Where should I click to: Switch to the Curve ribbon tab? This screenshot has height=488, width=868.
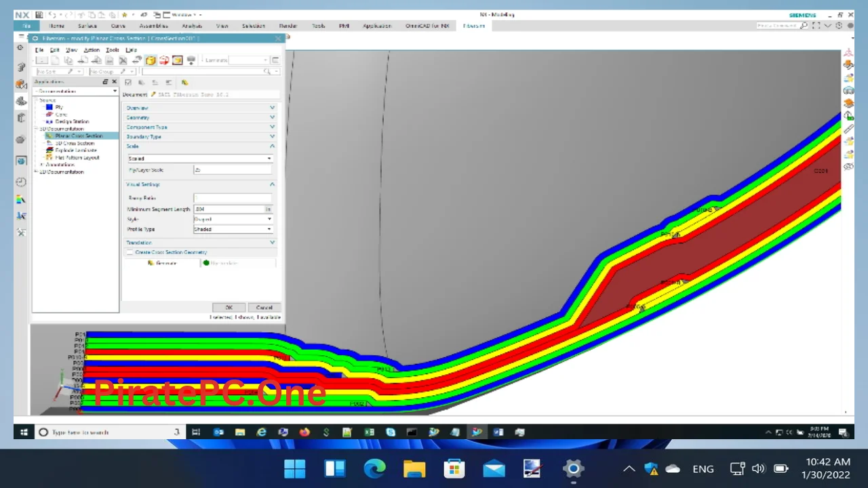tap(118, 26)
